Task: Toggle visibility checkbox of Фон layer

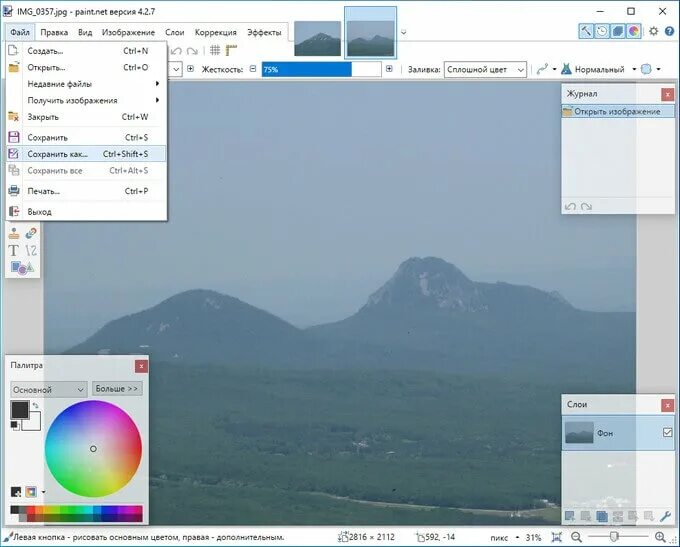Action: (667, 432)
